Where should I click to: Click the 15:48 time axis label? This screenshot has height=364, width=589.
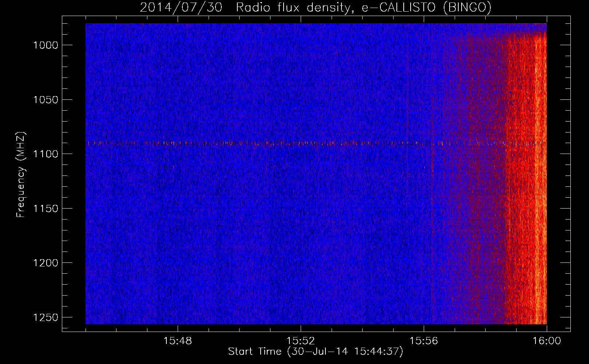178,341
